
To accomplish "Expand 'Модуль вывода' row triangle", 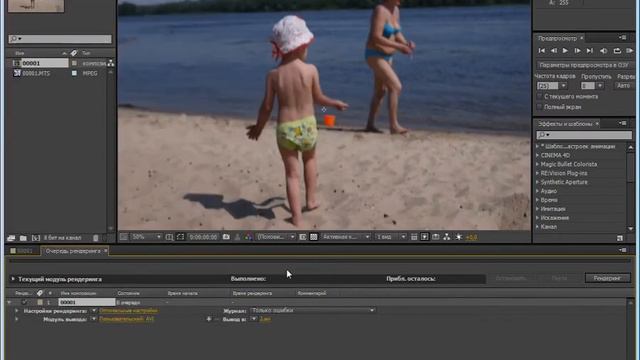I will [x=16, y=319].
